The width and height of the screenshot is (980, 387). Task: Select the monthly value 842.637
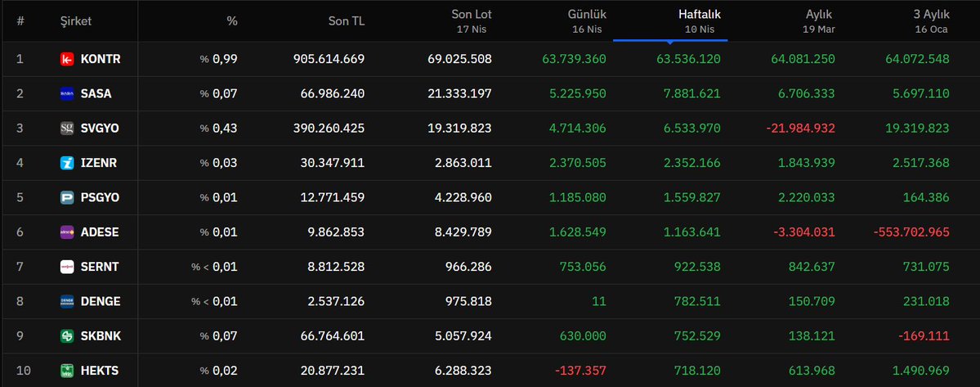coord(812,267)
